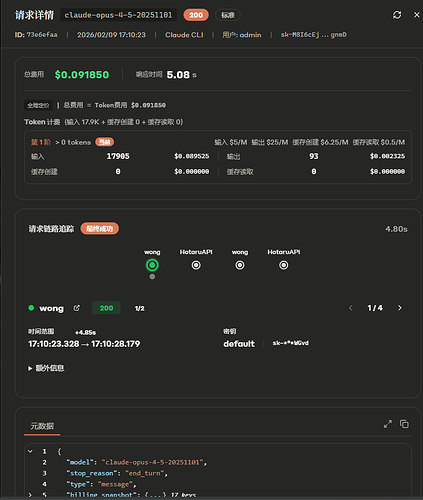Click the "stop_reason": "end_turn" JSON line
The height and width of the screenshot is (500, 423).
[x=117, y=473]
